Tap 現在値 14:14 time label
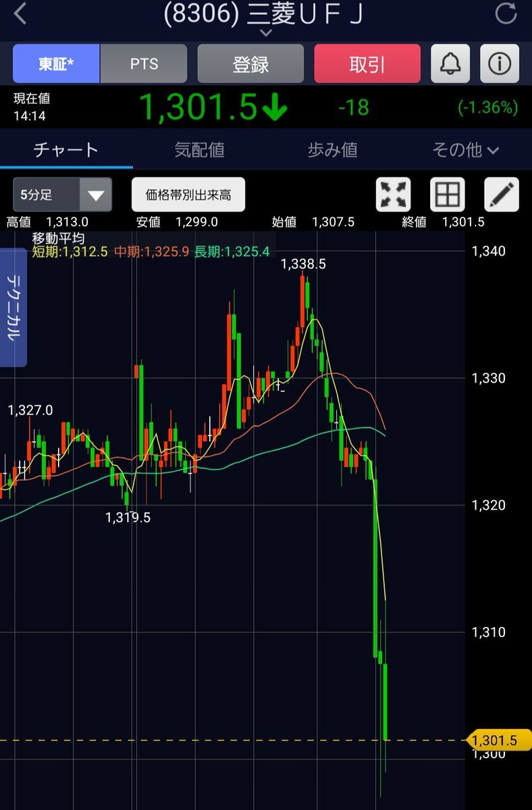Image resolution: width=532 pixels, height=810 pixels. (31, 107)
